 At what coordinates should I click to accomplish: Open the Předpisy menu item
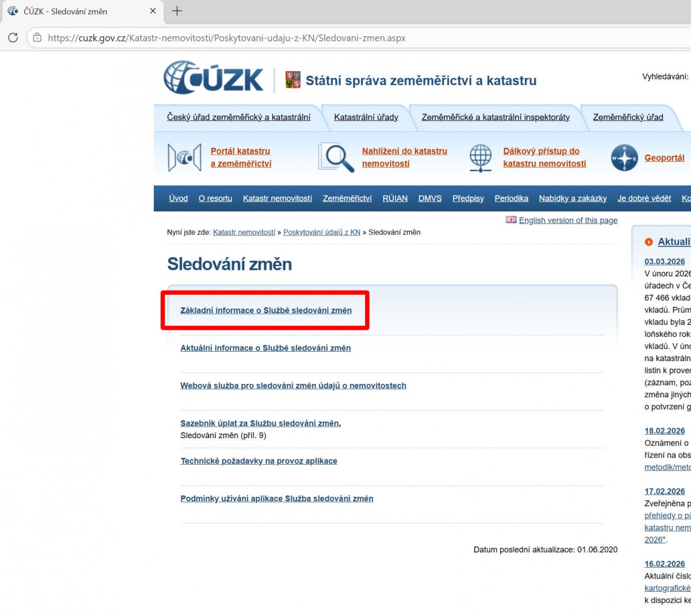click(x=468, y=199)
